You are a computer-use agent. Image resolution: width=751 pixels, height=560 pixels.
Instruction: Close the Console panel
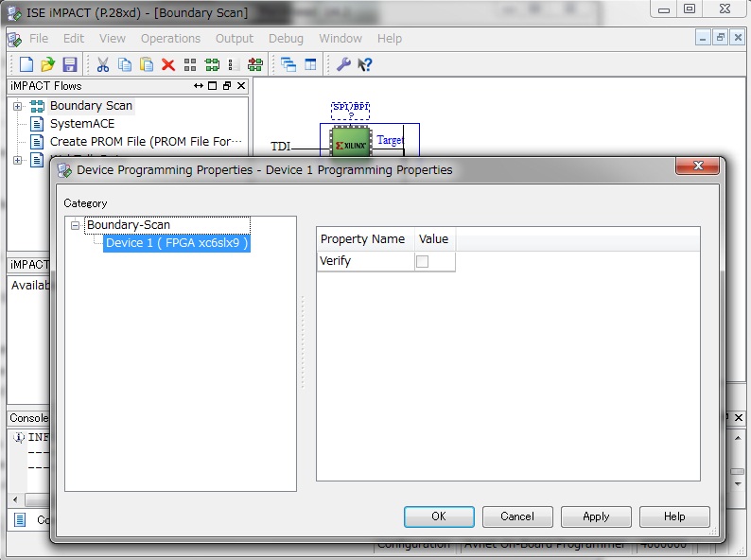click(x=739, y=418)
